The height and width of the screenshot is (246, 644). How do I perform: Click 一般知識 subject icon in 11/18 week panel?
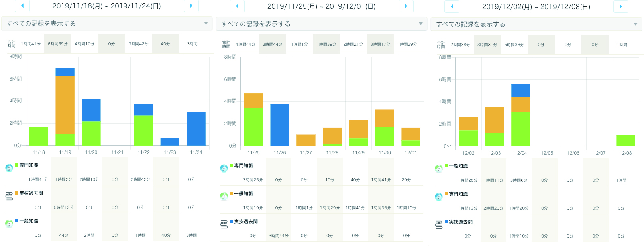click(9, 224)
